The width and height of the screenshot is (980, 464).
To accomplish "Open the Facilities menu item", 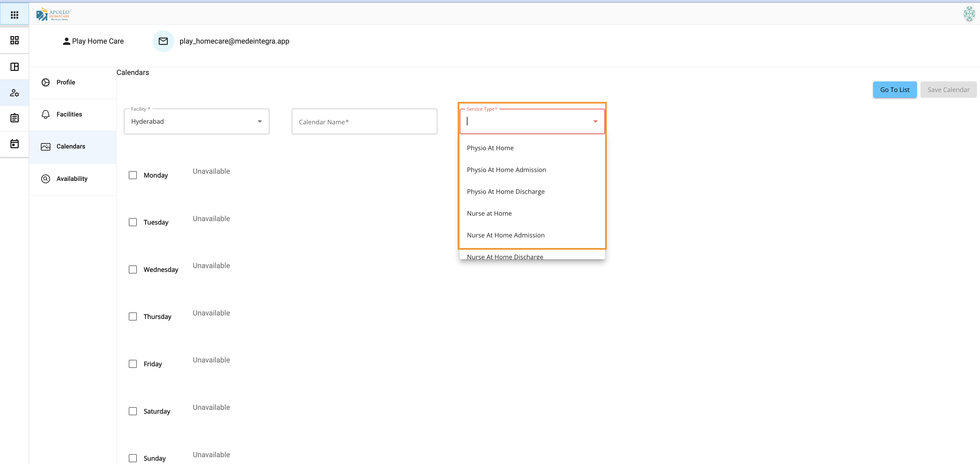I will point(69,114).
